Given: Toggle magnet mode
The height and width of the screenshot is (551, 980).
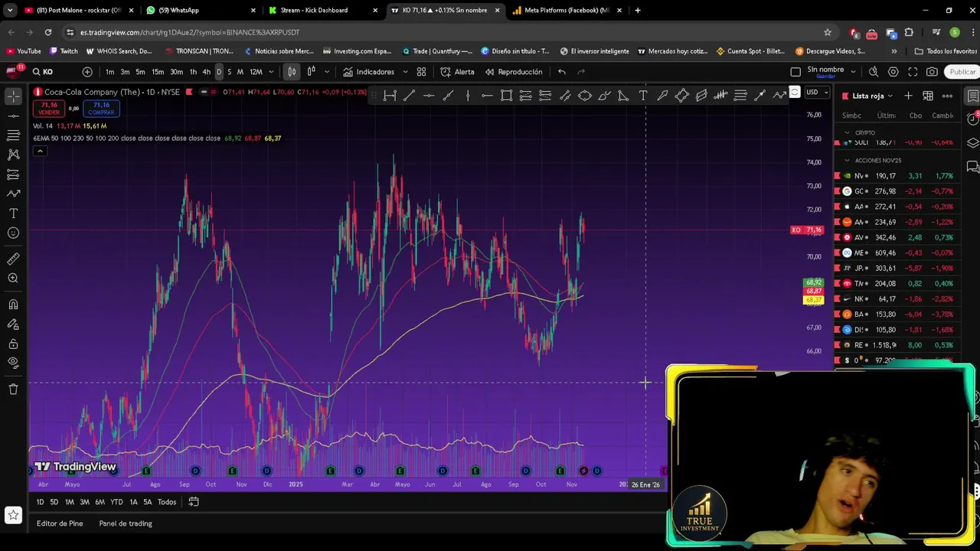Looking at the screenshot, I should point(13,305).
